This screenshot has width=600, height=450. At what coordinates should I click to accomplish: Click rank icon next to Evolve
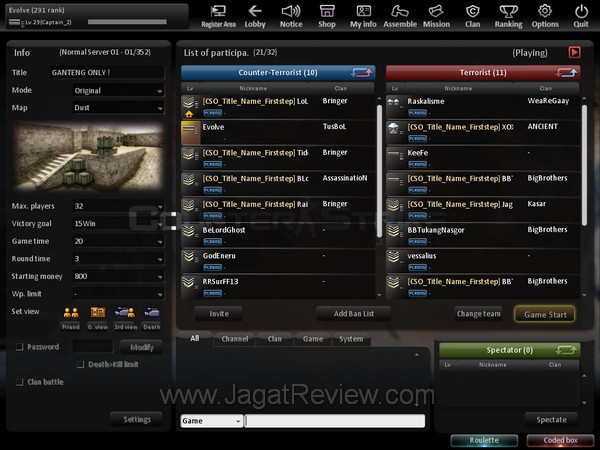(190, 132)
